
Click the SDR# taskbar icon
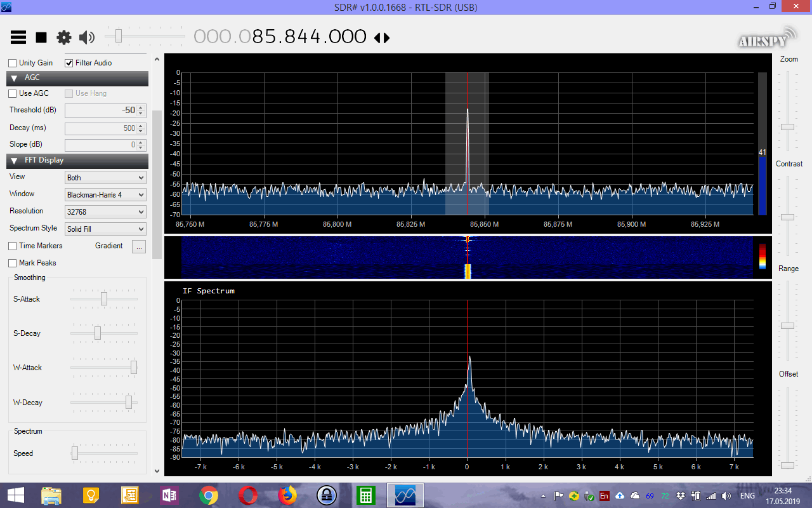405,495
